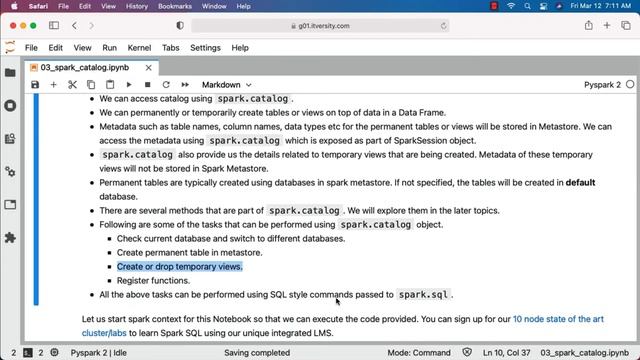Interrupt the kernel with the stop icon
Image resolution: width=640 pixels, height=360 pixels.
click(x=147, y=85)
